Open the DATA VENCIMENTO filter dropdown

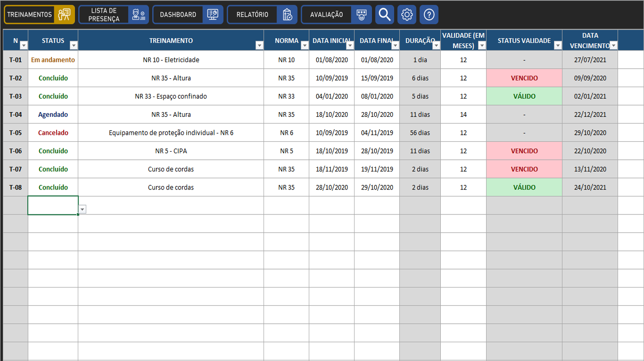click(613, 45)
